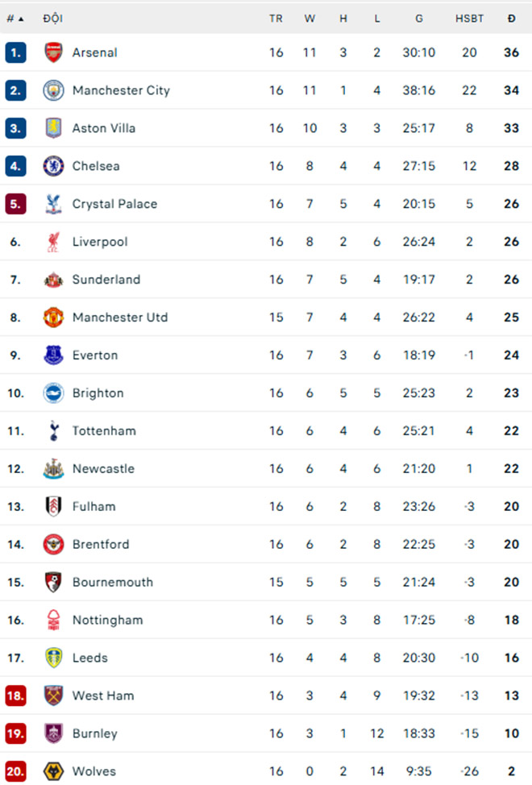Click the HSBT goal difference header

coord(469,19)
